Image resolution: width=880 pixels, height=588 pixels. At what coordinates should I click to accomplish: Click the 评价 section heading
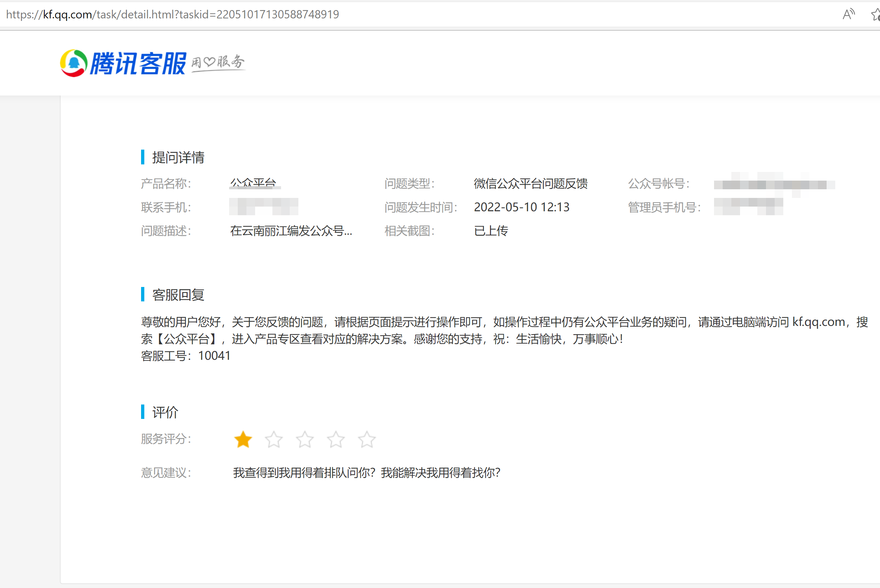[x=165, y=412]
